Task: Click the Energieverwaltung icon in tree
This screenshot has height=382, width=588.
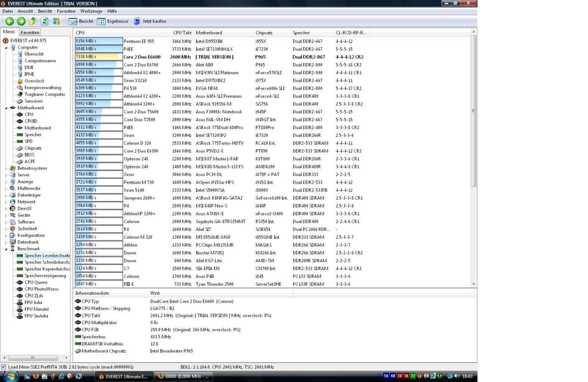Action: coord(20,88)
